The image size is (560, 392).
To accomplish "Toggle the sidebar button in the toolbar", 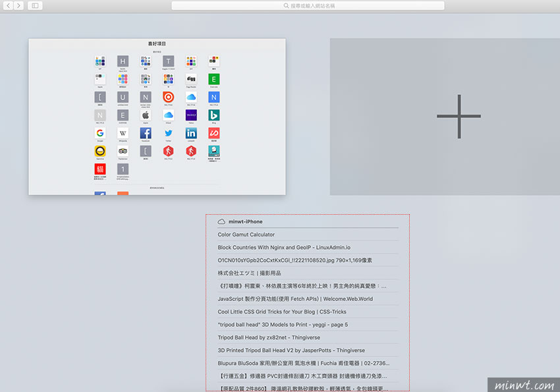I will (35, 6).
